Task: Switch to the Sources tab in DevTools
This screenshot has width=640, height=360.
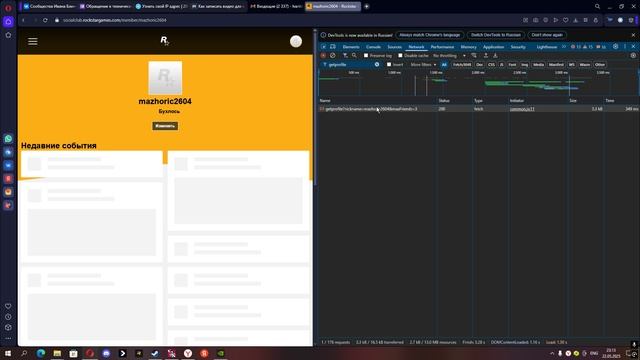Action: [x=394, y=47]
